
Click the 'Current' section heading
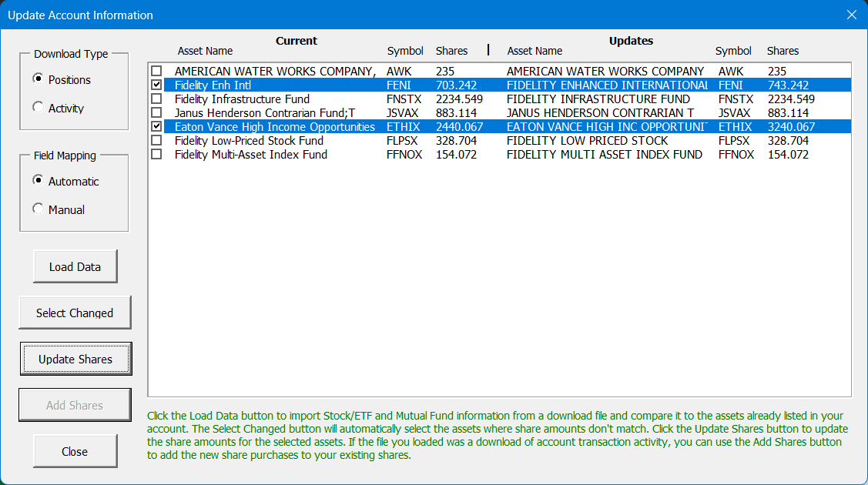[297, 40]
